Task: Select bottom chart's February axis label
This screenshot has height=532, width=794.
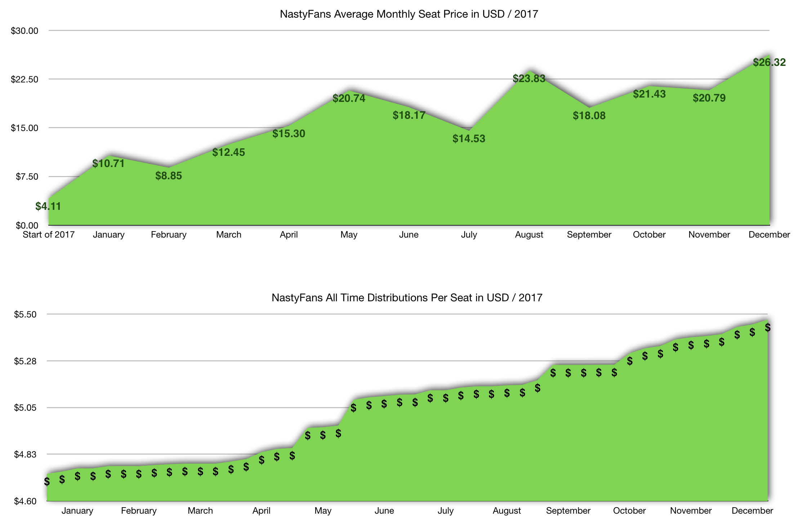Action: tap(139, 511)
